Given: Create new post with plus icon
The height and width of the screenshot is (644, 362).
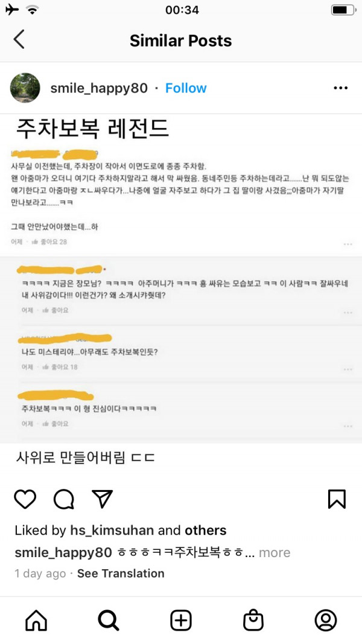Looking at the screenshot, I should tap(181, 620).
